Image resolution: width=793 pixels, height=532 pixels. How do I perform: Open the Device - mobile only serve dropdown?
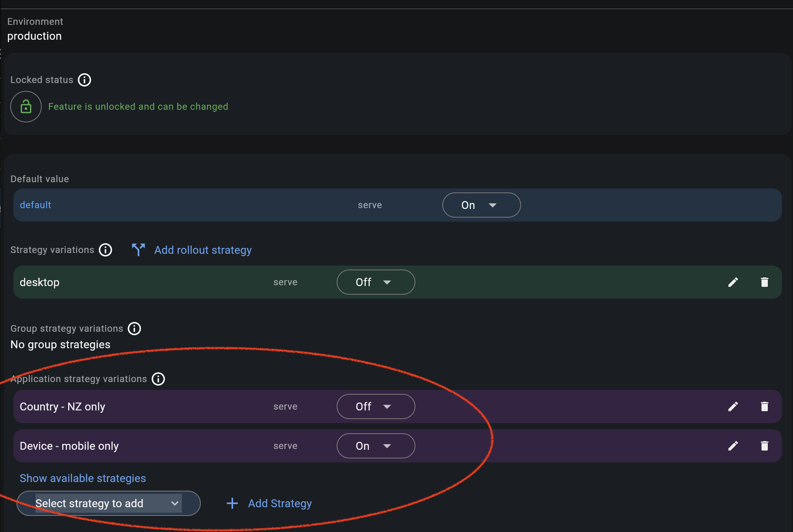375,446
